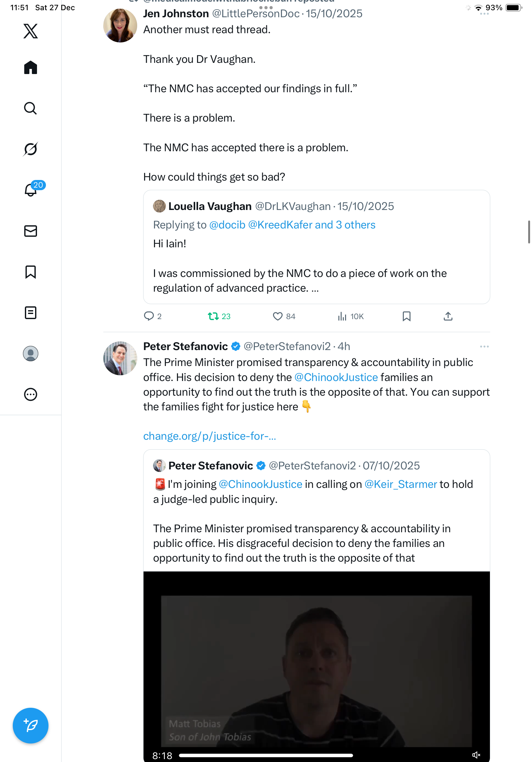Open the Lists icon in sidebar
This screenshot has width=532, height=762.
coord(31,313)
